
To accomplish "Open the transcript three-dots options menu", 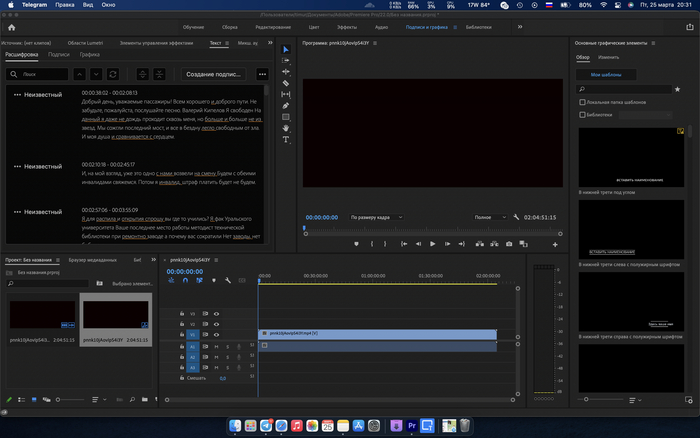I will coord(262,74).
